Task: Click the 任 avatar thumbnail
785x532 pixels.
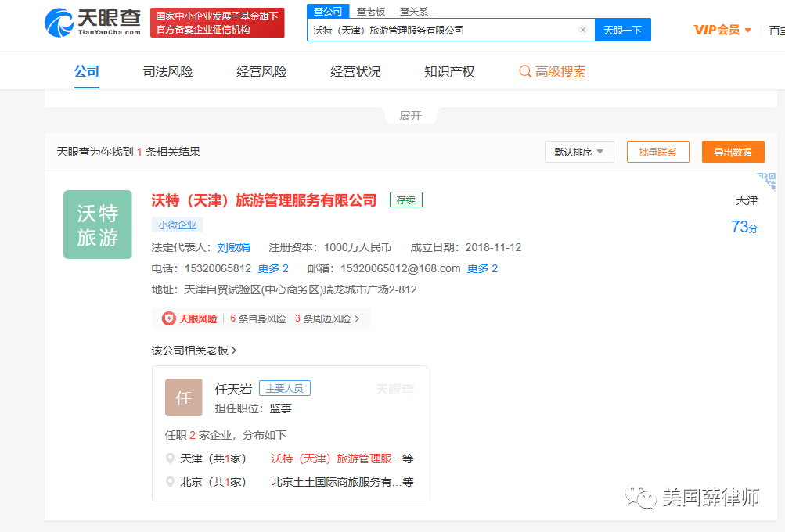Action: (x=184, y=397)
